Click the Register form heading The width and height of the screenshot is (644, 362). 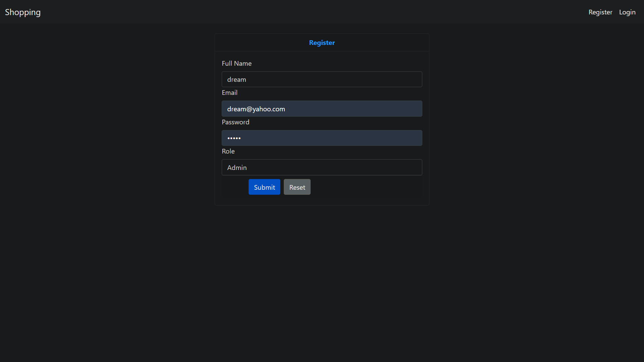322,43
